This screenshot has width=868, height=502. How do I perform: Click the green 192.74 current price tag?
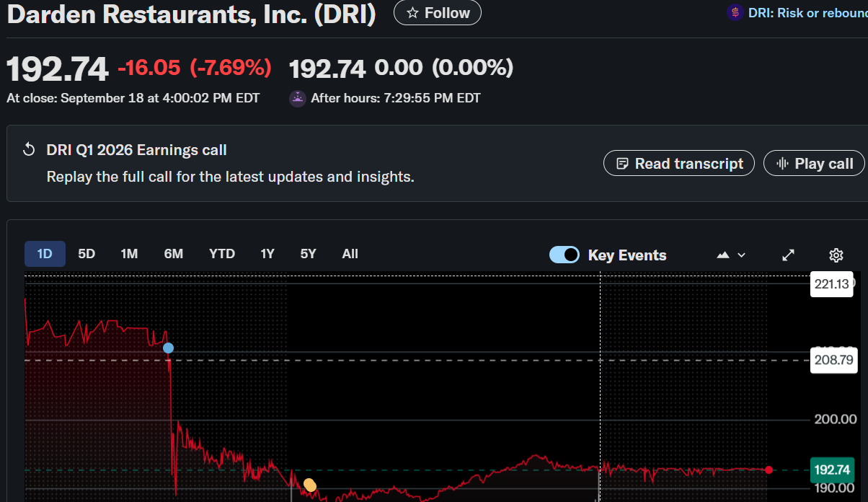833,470
